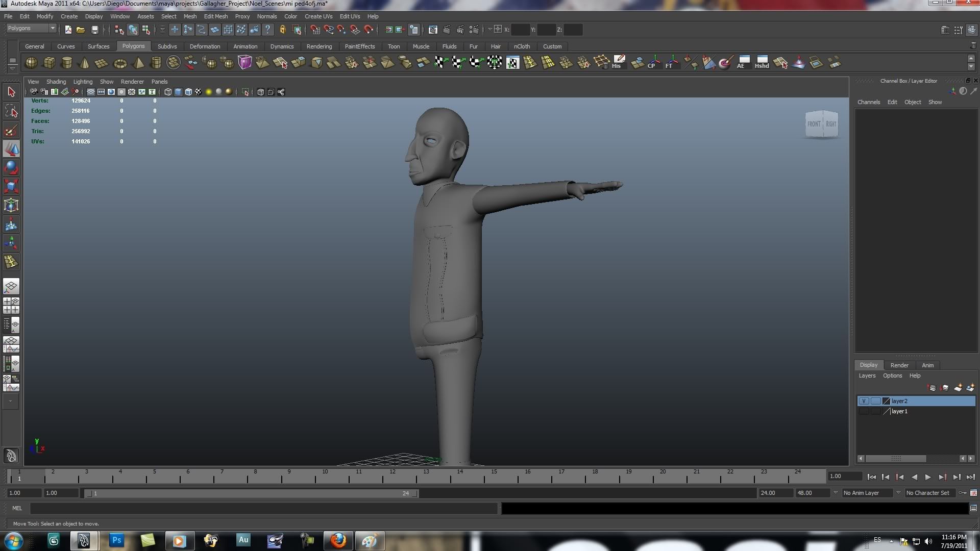This screenshot has width=980, height=551.
Task: Switch to the Animation shelf tab
Action: (x=245, y=46)
